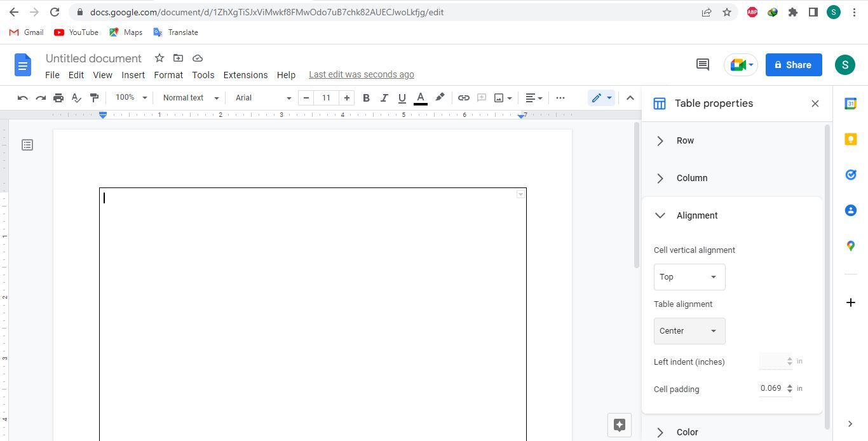Open the Arial font dropdown
The image size is (868, 441).
coord(263,98)
